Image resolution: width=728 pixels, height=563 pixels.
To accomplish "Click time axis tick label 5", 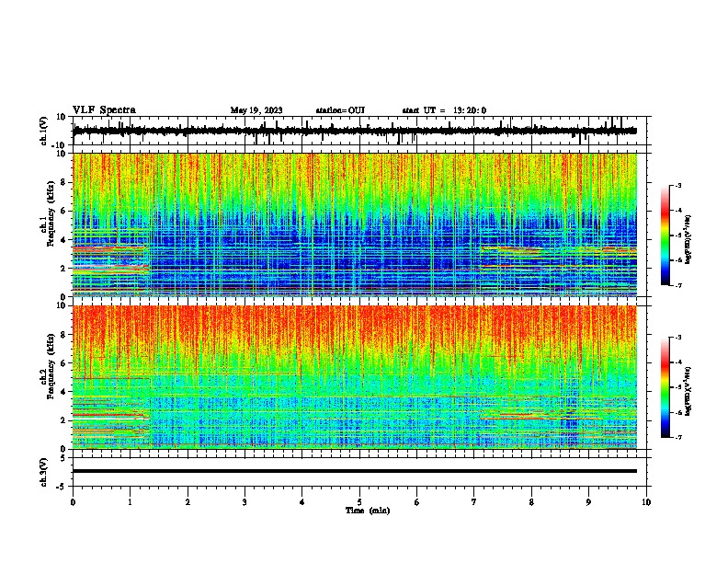I will pos(359,502).
